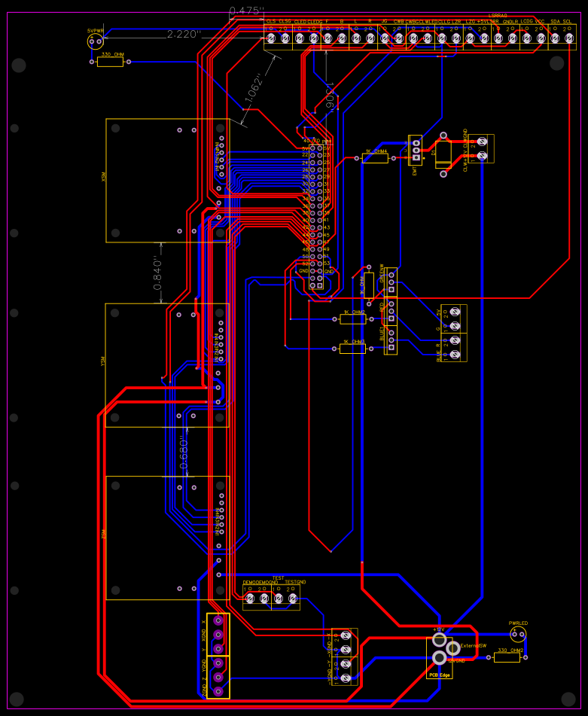588x716 pixels.
Task: Select the G screw terminal pad
Action: pyautogui.click(x=455, y=326)
